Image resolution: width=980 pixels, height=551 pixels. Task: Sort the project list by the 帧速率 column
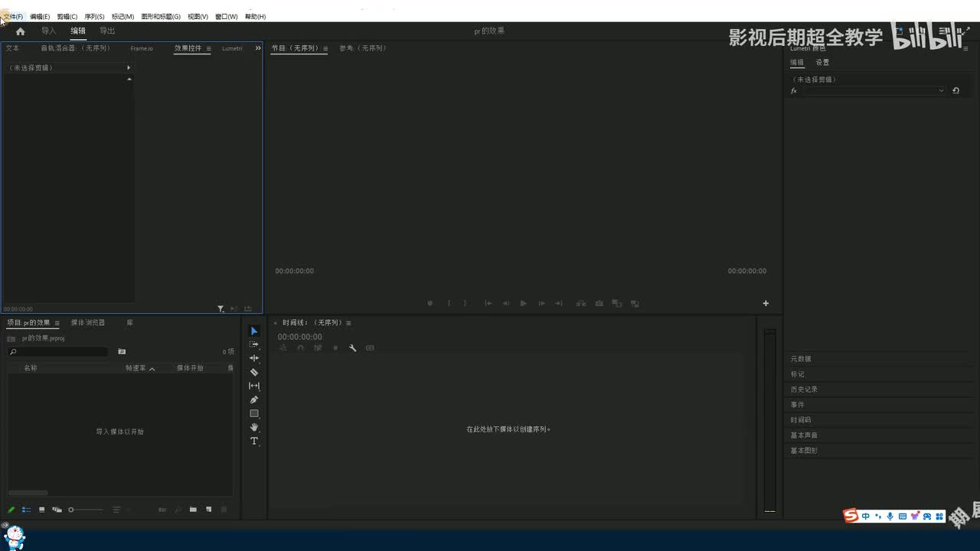click(x=136, y=368)
